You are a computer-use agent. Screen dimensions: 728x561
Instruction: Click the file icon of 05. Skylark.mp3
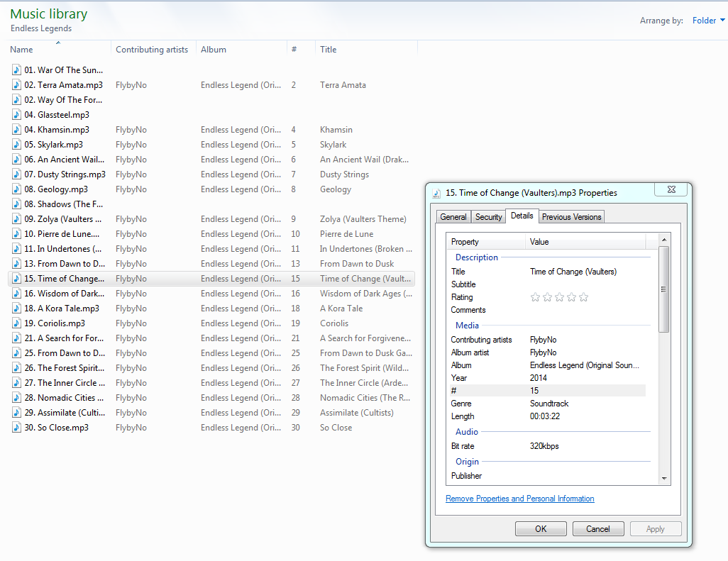(17, 144)
